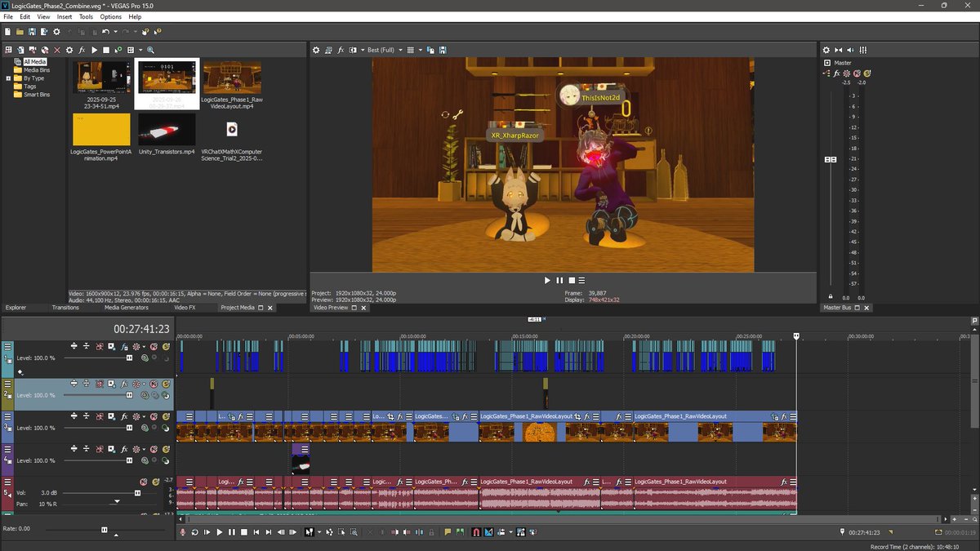Pause playback in timeline transport bar
Viewport: 980px width, 551px height.
pos(232,532)
